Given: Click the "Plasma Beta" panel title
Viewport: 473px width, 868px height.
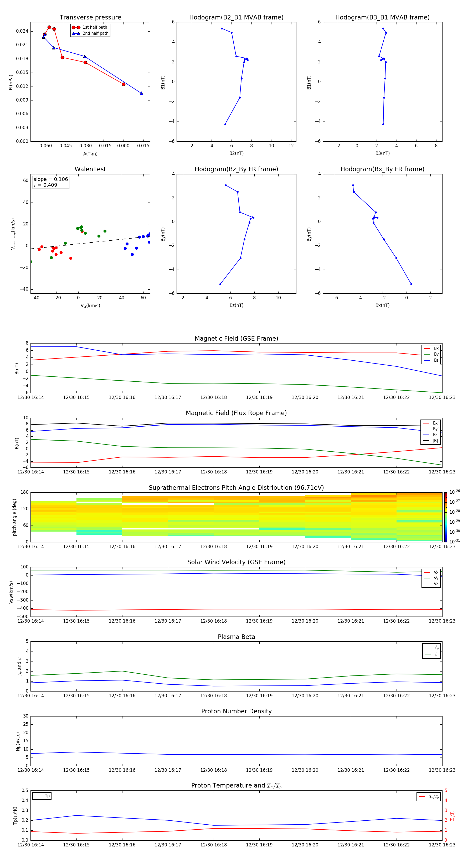Looking at the screenshot, I should click(236, 637).
